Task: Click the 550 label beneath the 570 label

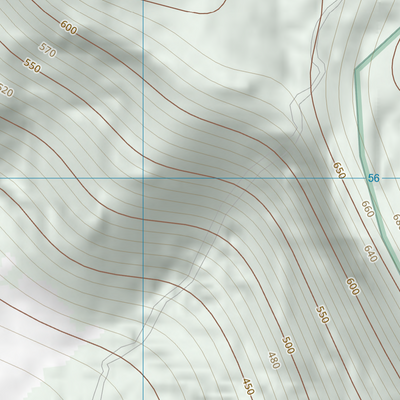Action: tap(32, 66)
